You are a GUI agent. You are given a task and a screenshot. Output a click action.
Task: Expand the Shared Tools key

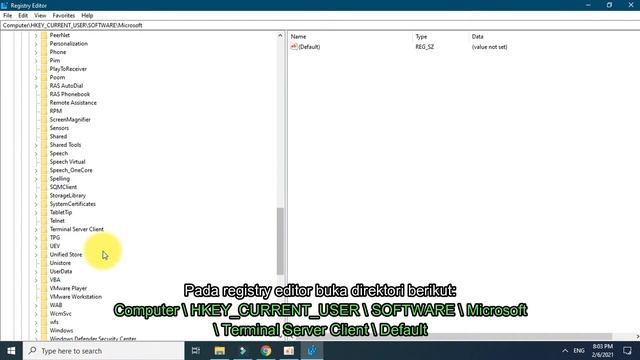36,145
